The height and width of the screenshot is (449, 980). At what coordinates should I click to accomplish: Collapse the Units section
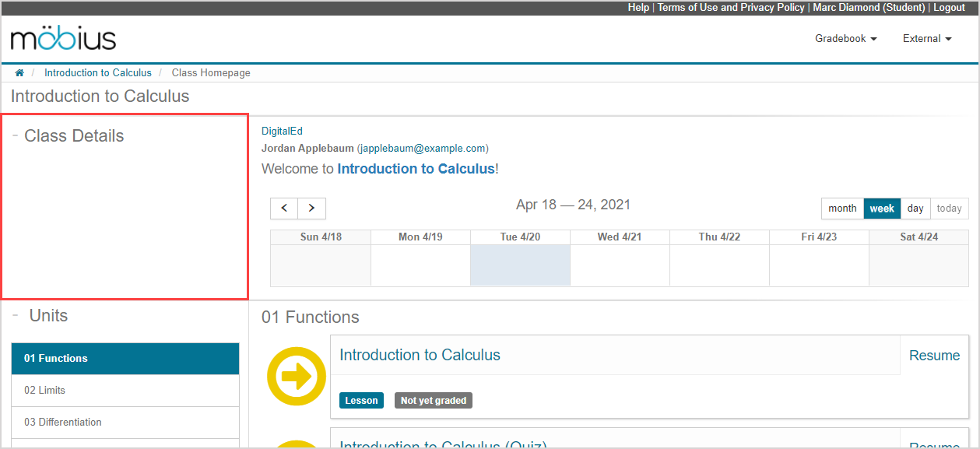(16, 315)
